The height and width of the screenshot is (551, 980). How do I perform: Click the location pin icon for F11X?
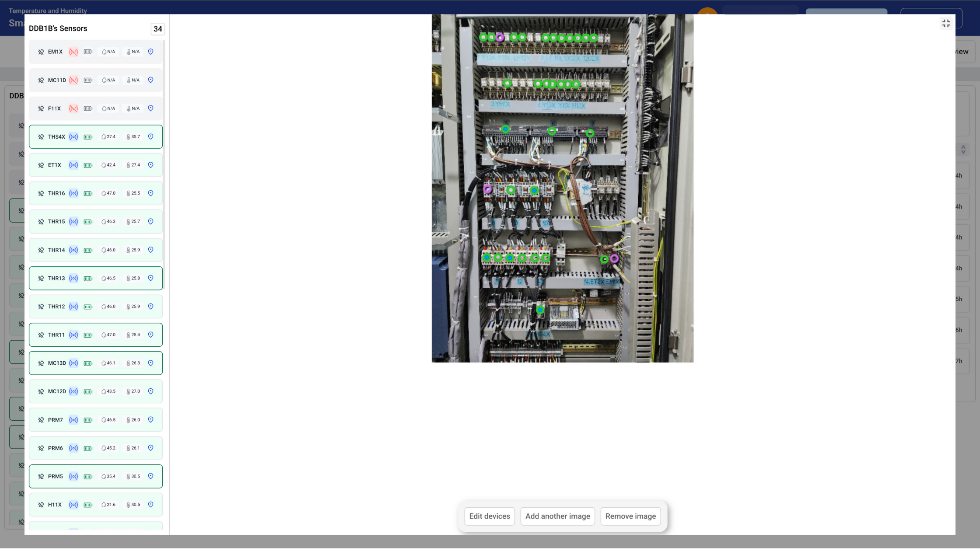pyautogui.click(x=150, y=108)
